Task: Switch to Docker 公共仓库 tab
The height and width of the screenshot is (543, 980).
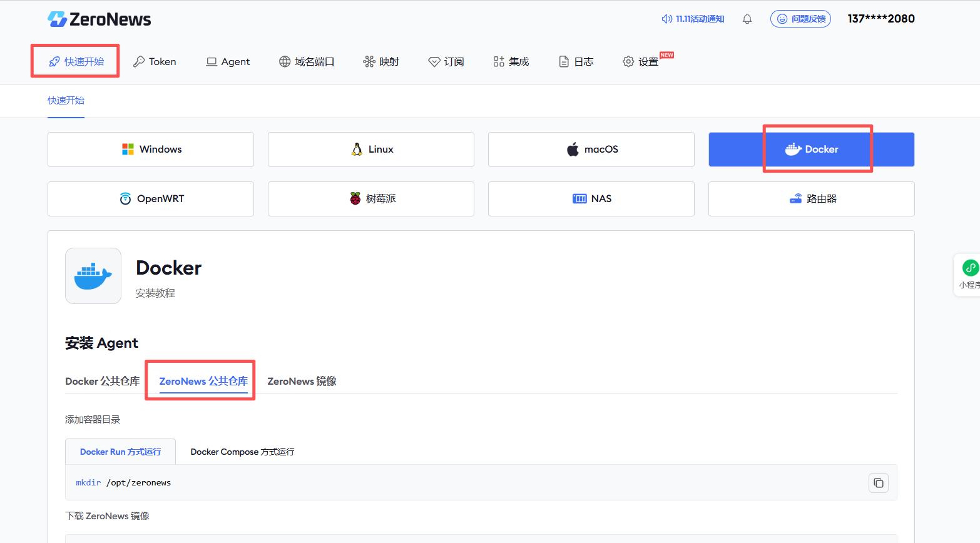Action: pyautogui.click(x=103, y=381)
